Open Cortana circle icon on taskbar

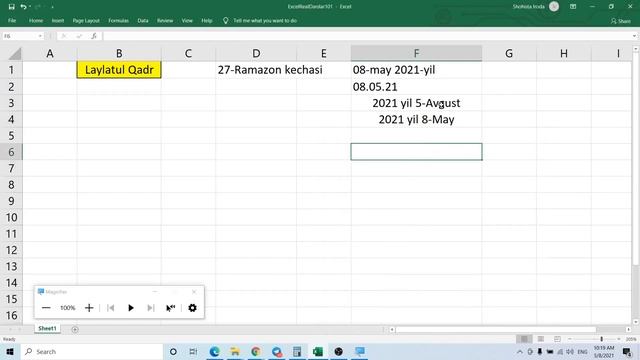click(x=173, y=351)
